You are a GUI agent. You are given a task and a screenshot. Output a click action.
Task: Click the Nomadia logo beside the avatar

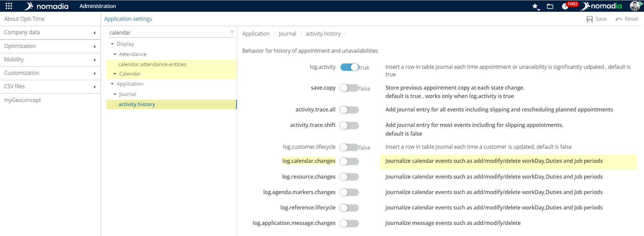[x=602, y=6]
